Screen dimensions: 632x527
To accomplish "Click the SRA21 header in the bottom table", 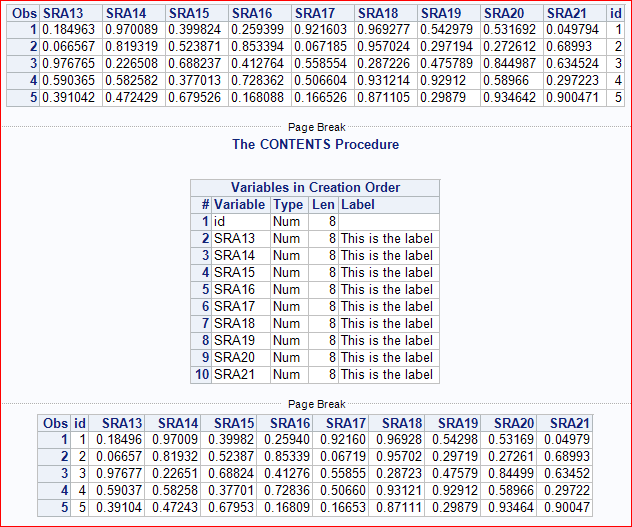I will tap(570, 423).
